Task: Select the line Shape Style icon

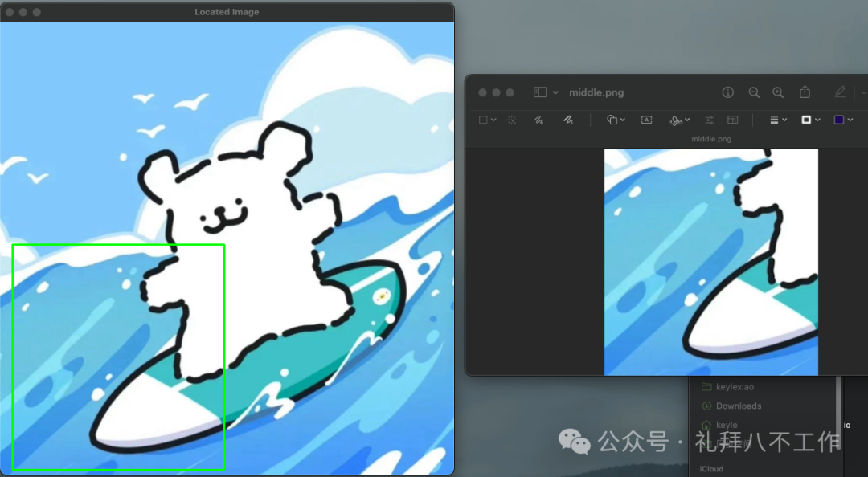Action: (775, 120)
